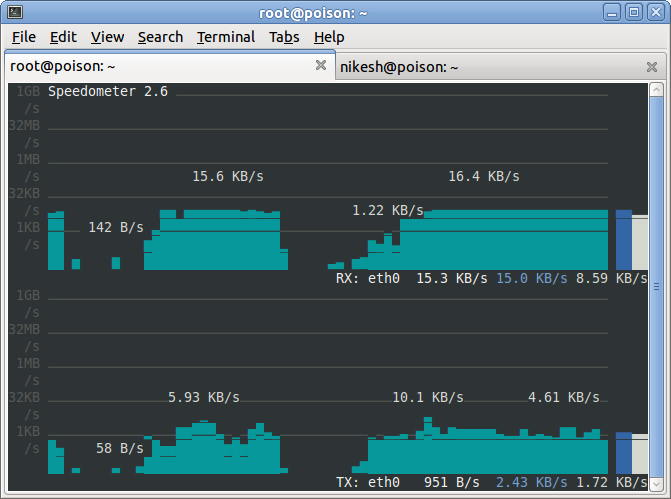Click the TX: eth0 label
The width and height of the screenshot is (671, 499).
(x=368, y=483)
